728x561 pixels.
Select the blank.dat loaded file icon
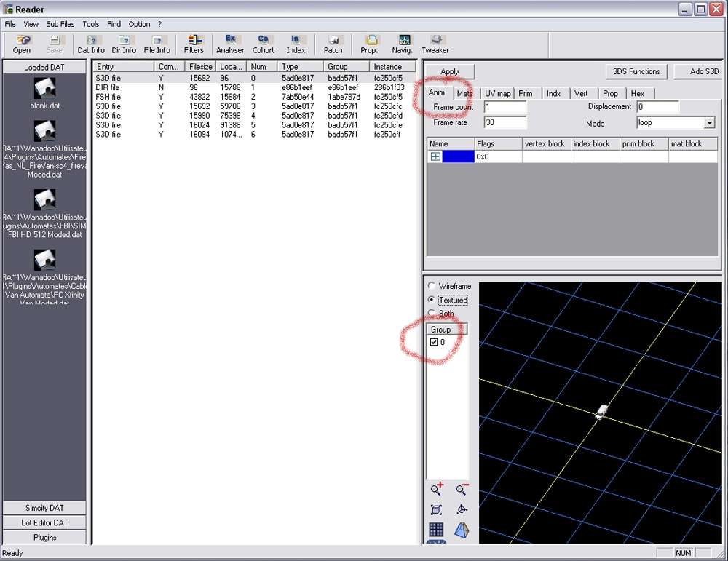[x=45, y=88]
